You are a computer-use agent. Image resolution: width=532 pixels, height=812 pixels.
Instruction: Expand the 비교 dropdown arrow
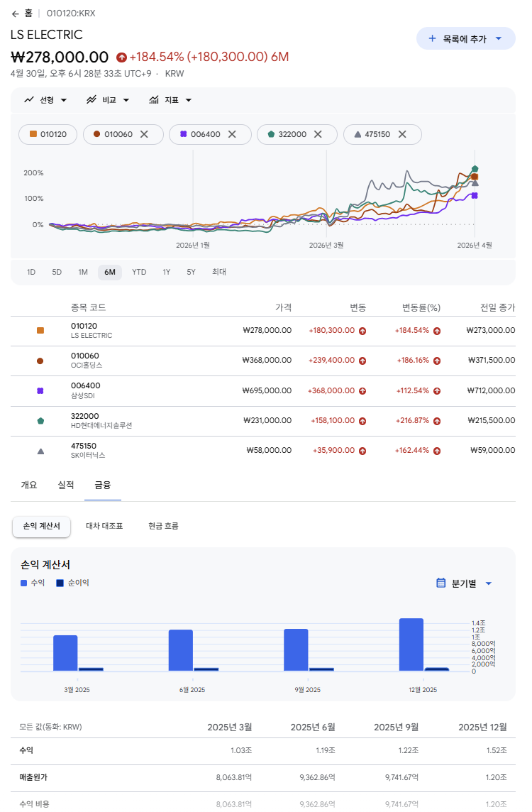click(126, 100)
